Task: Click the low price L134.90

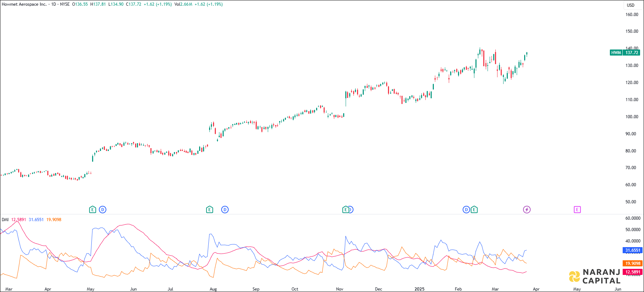Action: pos(116,4)
